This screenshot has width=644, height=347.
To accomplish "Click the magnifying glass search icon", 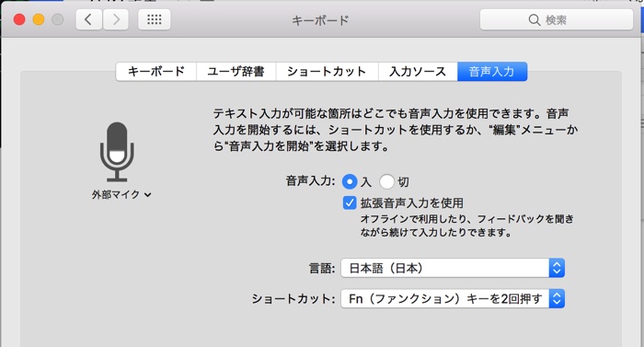I will [534, 19].
